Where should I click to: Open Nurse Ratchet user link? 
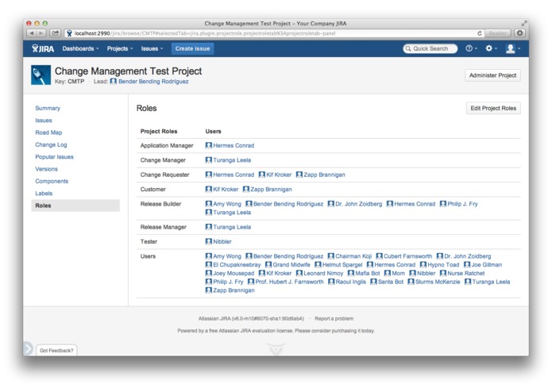[465, 273]
